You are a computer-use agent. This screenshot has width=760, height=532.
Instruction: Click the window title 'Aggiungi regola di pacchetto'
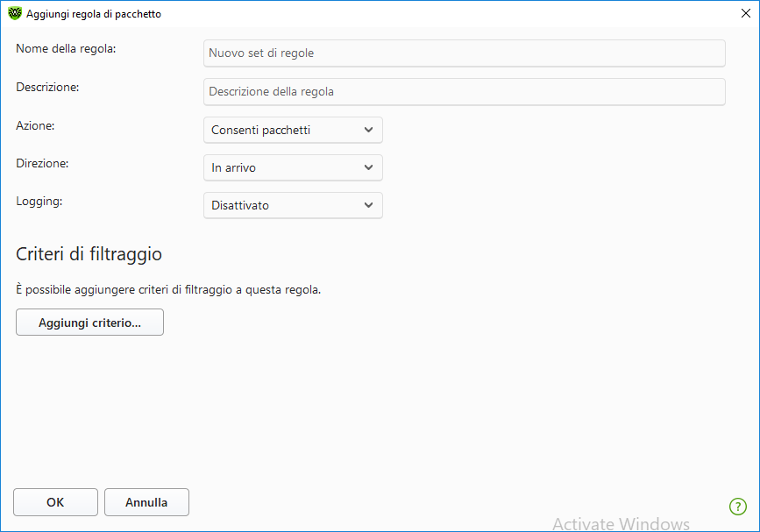94,14
